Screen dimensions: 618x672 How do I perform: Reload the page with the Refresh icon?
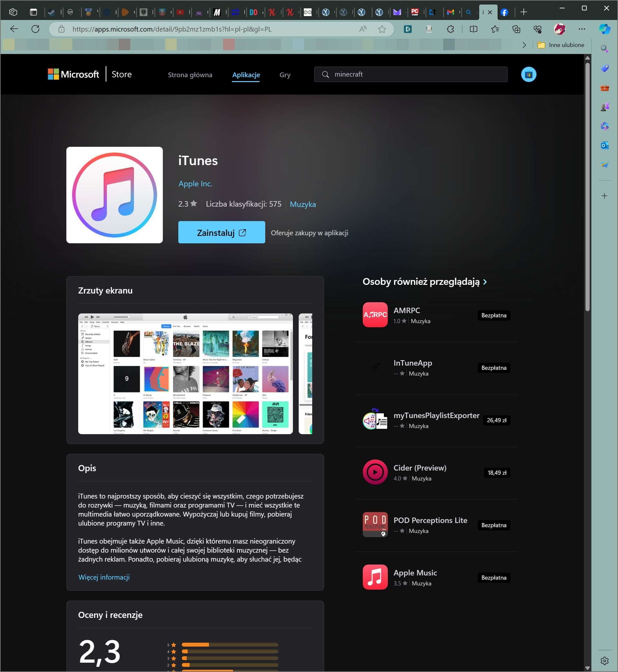coord(35,29)
